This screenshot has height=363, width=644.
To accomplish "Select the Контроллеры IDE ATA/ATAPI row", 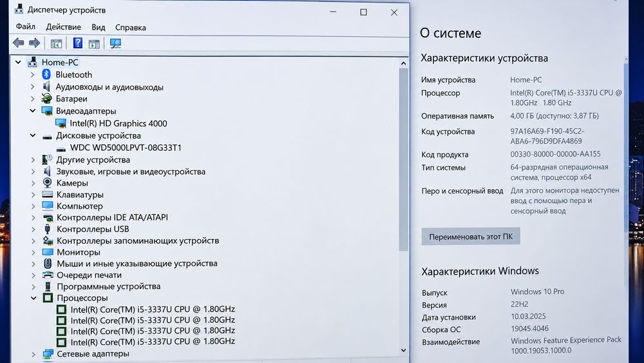I will [112, 217].
